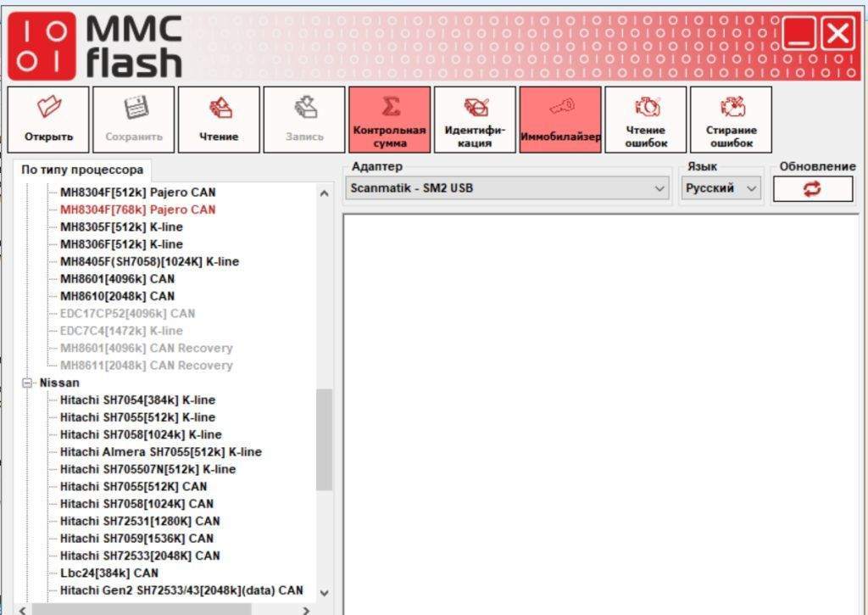This screenshot has width=868, height=615.
Task: Select MH8304F[512k] Pajero CAN
Action: [138, 193]
